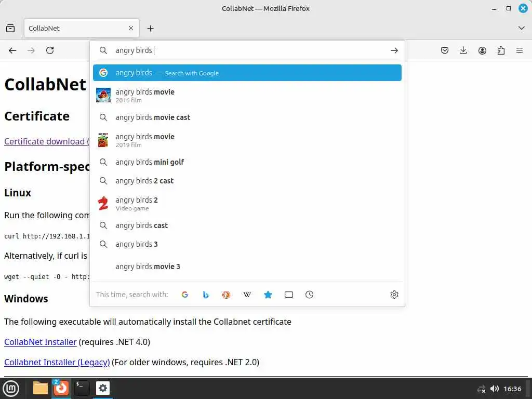Image resolution: width=532 pixels, height=399 pixels.
Task: Search History with the clock icon
Action: coord(310,295)
